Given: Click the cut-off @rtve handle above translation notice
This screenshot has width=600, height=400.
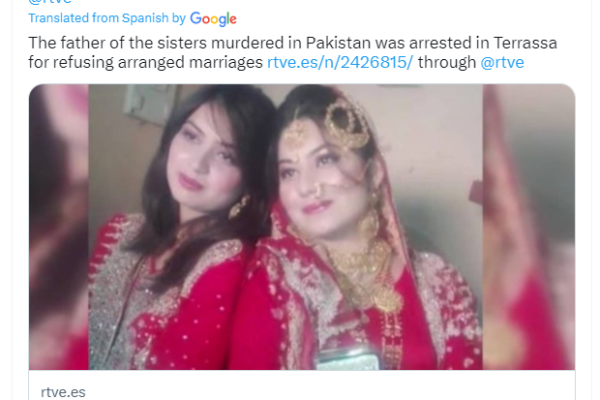Looking at the screenshot, I should pyautogui.click(x=50, y=2).
